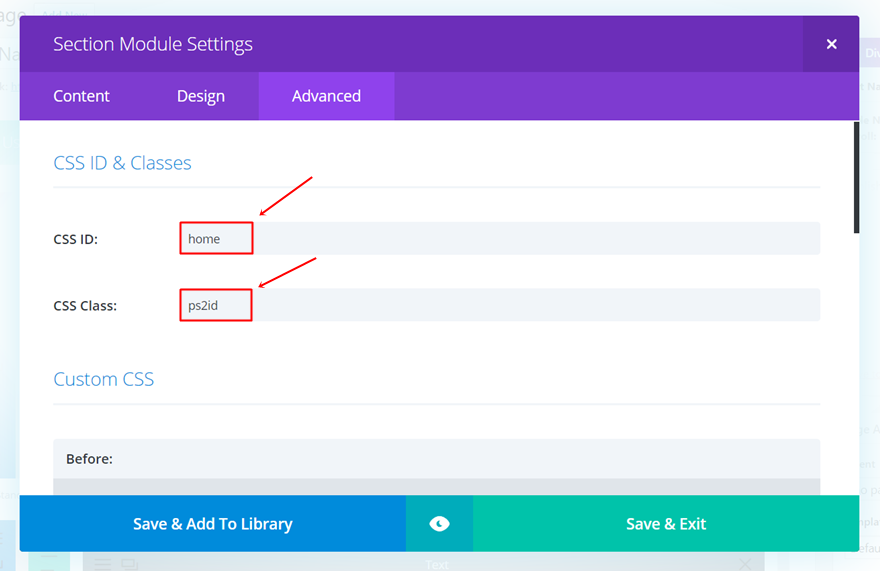The width and height of the screenshot is (880, 571).
Task: Click the CSS Class: label
Action: click(85, 305)
